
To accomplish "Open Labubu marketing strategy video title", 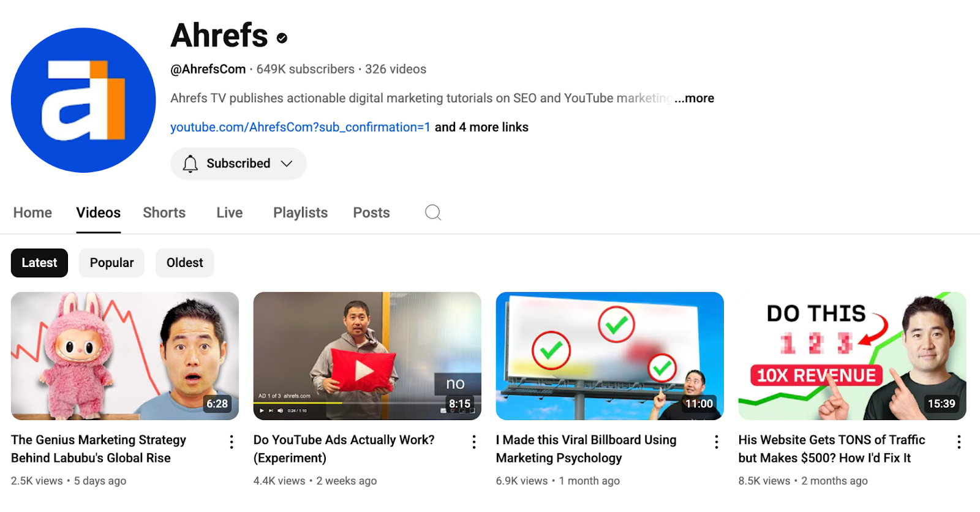I will tap(99, 449).
